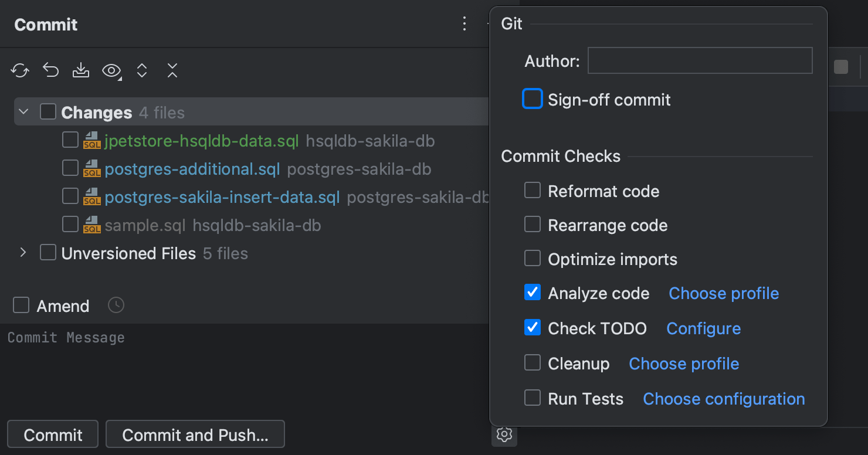Open the three-dot options menu in Commit panel
The width and height of the screenshot is (868, 455).
click(x=464, y=24)
